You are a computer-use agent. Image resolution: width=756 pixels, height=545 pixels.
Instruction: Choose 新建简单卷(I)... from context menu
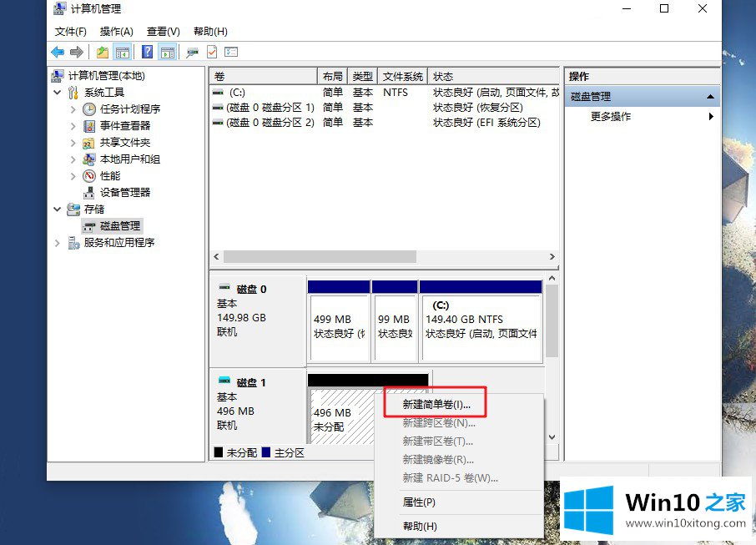pos(436,404)
